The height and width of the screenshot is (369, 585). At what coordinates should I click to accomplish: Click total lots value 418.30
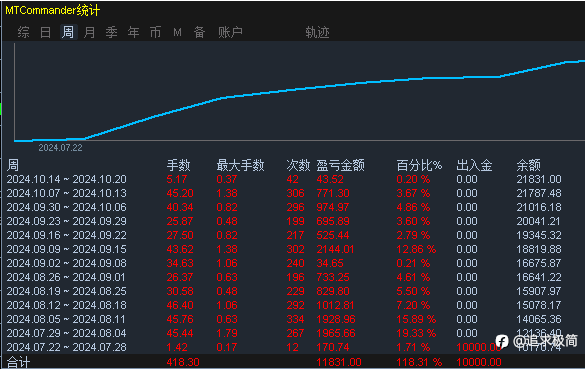tap(183, 362)
